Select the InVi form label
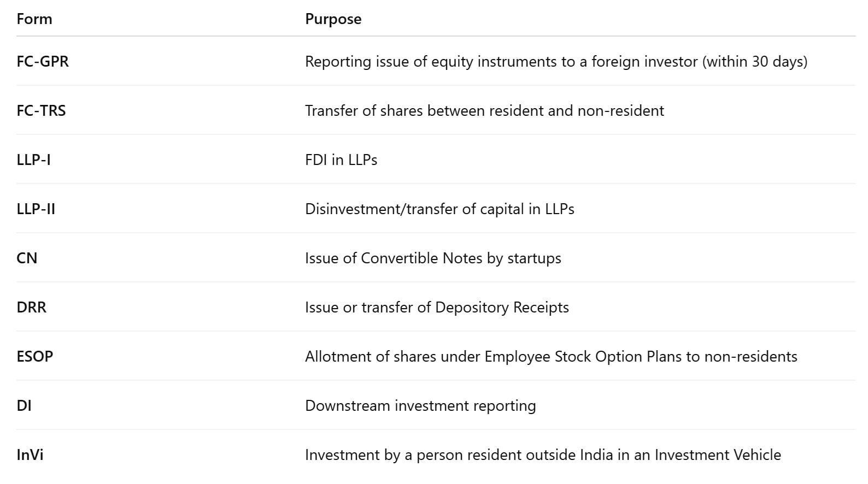 [x=30, y=455]
